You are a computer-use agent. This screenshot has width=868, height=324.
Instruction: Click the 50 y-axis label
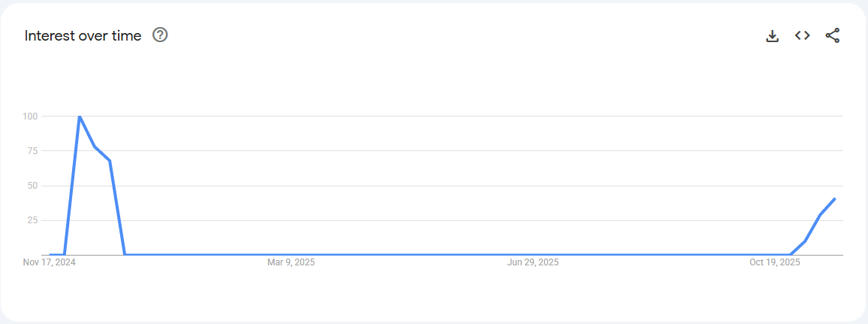32,186
